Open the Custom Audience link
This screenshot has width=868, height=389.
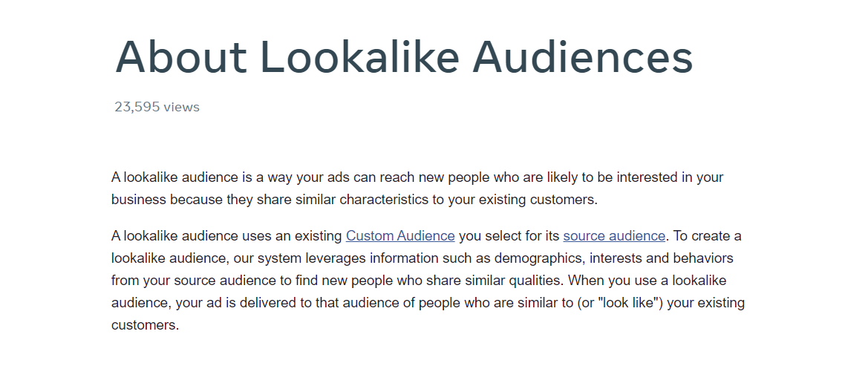400,236
